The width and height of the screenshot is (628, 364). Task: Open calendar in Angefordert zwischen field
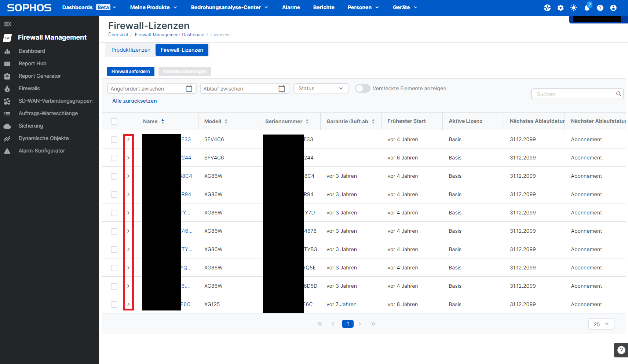tap(189, 88)
